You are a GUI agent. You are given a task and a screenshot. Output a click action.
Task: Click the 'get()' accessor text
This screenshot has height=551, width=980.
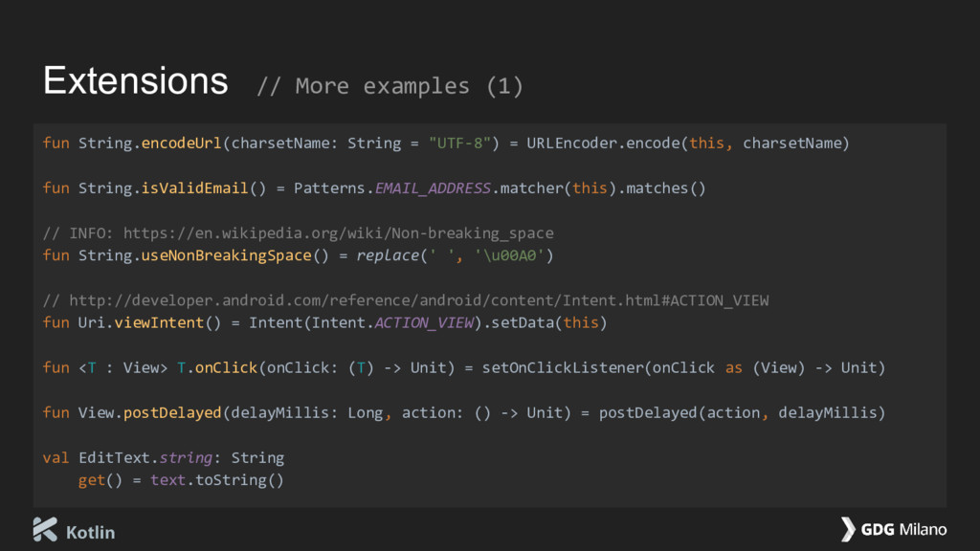click(100, 480)
